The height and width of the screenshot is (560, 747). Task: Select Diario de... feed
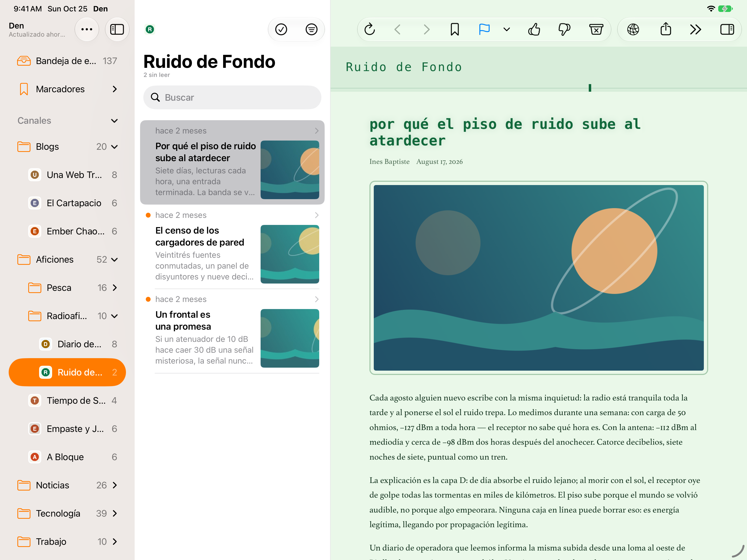coord(67,344)
